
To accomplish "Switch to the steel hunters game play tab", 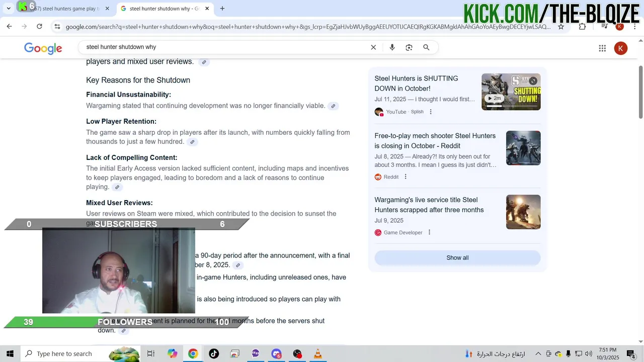I will click(x=65, y=9).
